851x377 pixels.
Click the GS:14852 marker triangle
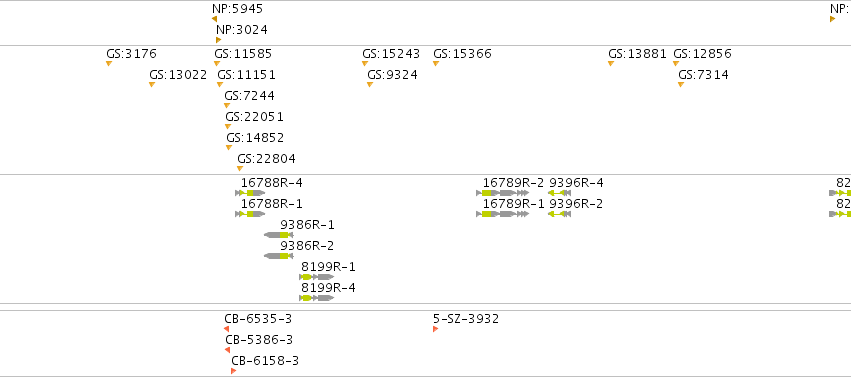pos(229,148)
